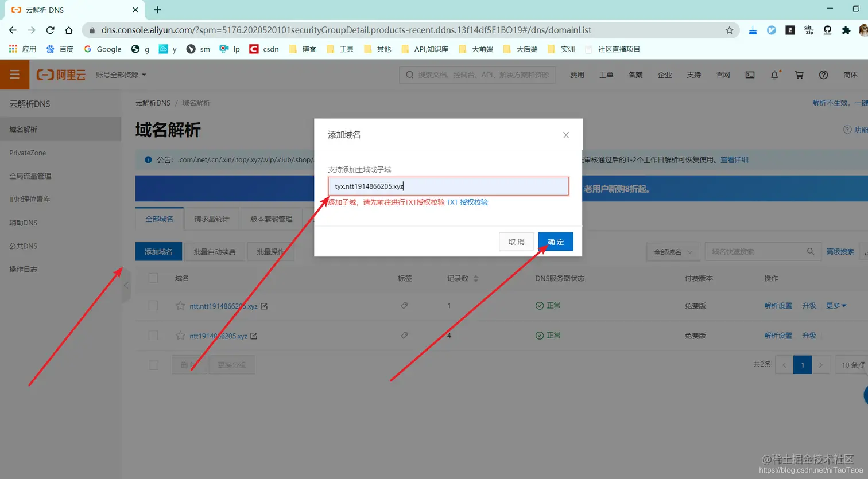Screen dimensions: 868x479
Task: Launch the CloudShell terminal icon
Action: 750,75
